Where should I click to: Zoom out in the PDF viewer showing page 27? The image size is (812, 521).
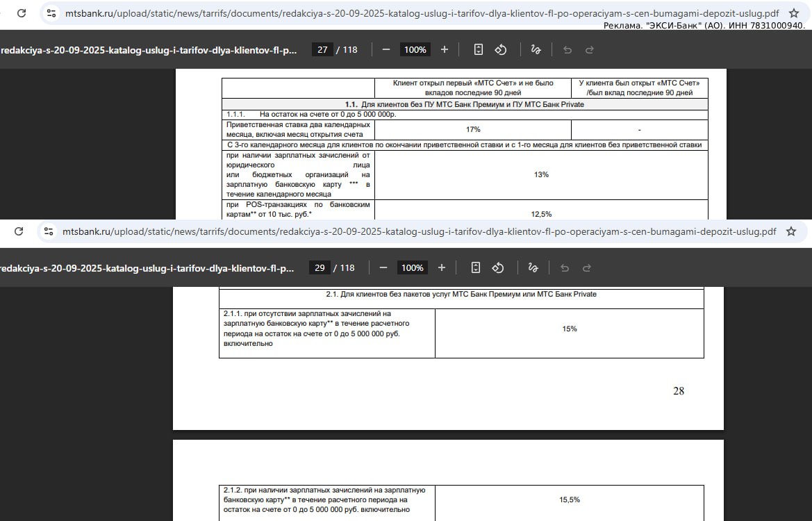point(386,49)
